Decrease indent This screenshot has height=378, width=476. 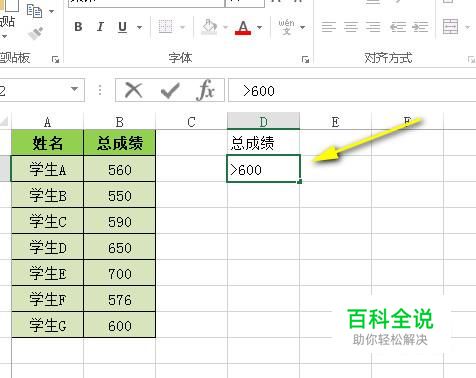398,27
